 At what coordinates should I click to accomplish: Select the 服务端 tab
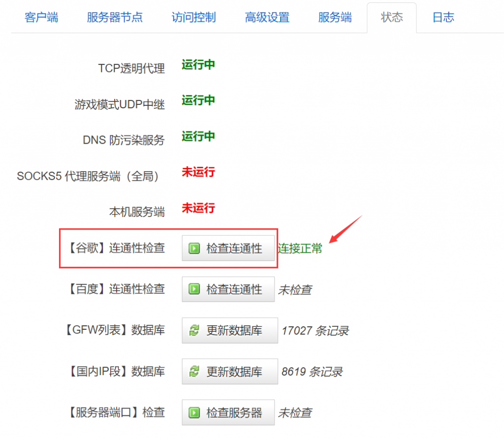tap(335, 18)
